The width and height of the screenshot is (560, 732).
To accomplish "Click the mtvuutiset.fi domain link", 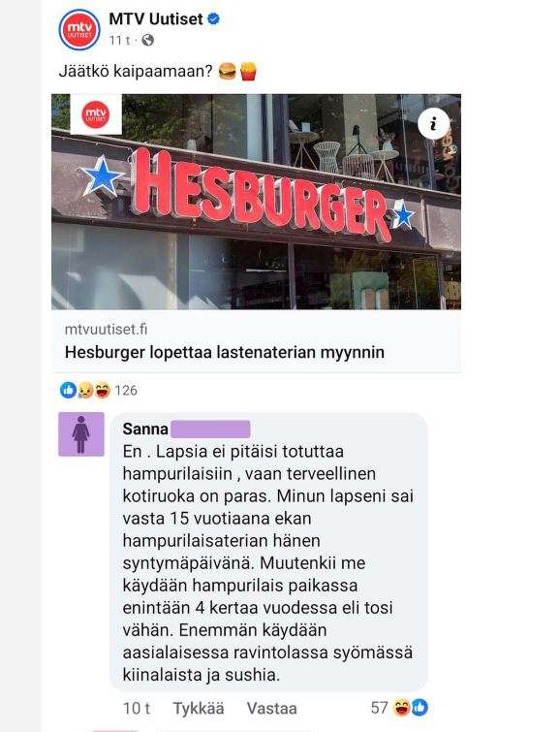I will [x=106, y=329].
